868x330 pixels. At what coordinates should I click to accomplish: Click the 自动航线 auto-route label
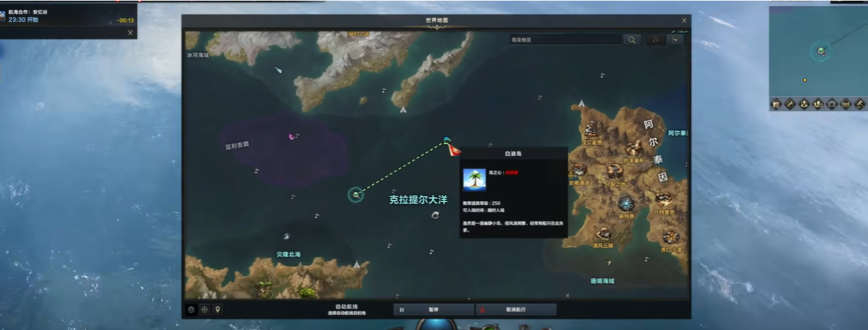(x=346, y=306)
